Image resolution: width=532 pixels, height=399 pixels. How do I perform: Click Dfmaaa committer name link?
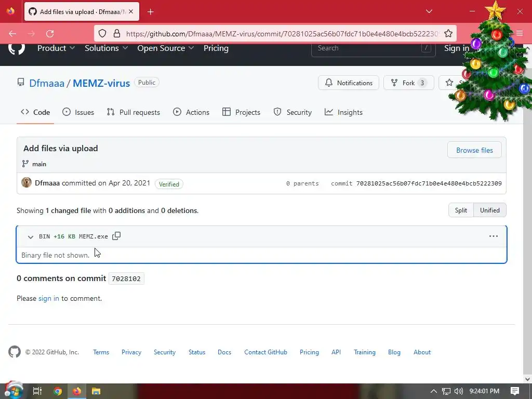tap(47, 183)
